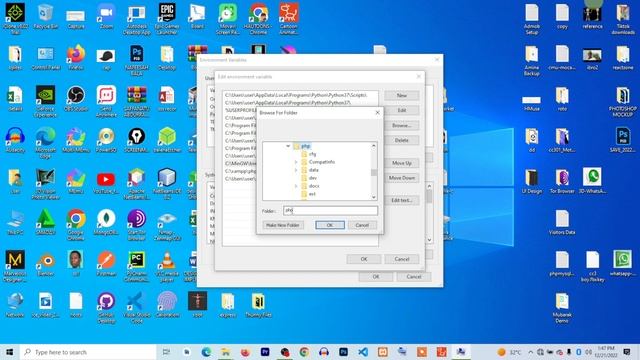Open GeForce Experience desktop icon
Screen dimensions: 640x360
coord(45,101)
